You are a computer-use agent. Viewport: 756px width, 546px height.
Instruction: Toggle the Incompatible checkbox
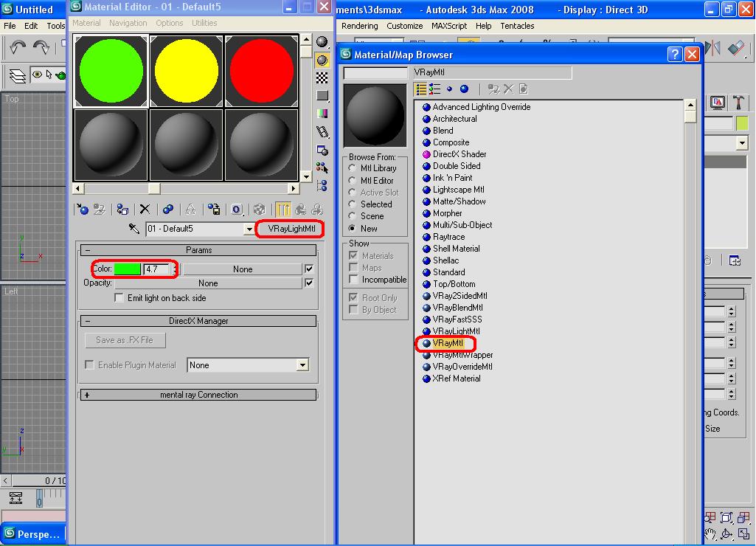pyautogui.click(x=353, y=280)
